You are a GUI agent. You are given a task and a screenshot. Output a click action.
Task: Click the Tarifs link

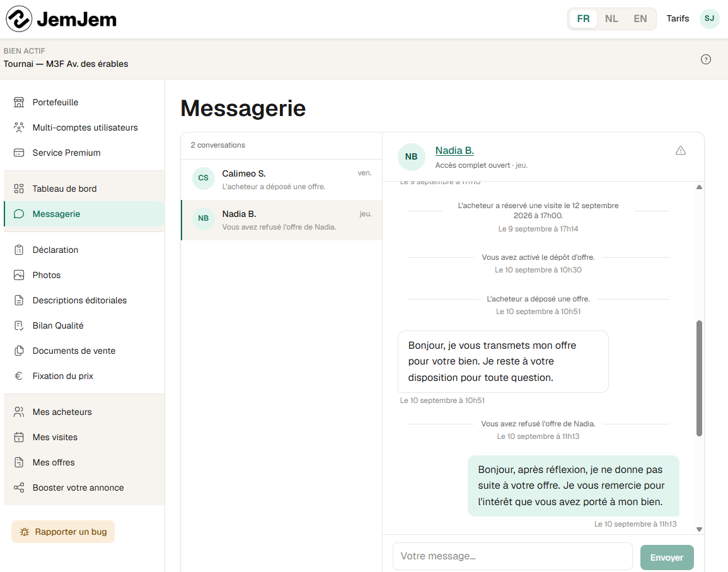point(678,18)
